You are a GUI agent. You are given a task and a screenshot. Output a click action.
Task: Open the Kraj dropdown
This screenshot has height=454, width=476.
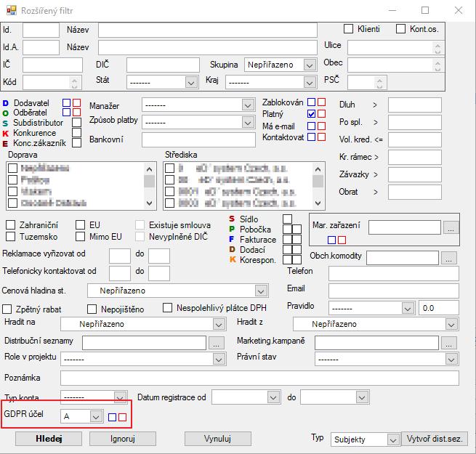310,83
